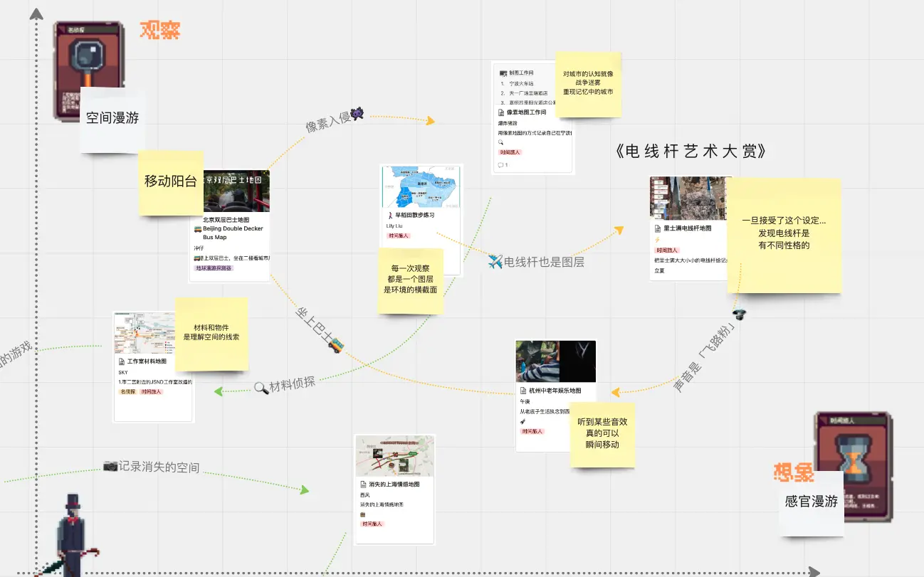924x577 pixels.
Task: Click the 名侦探 orange tag on 工作室材料地图
Action: [127, 392]
